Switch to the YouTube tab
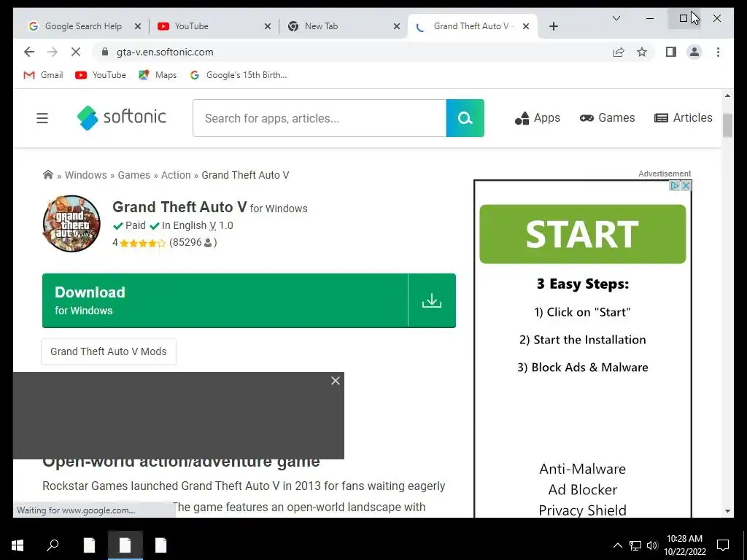Screen dimensions: 747x560 tap(213, 26)
